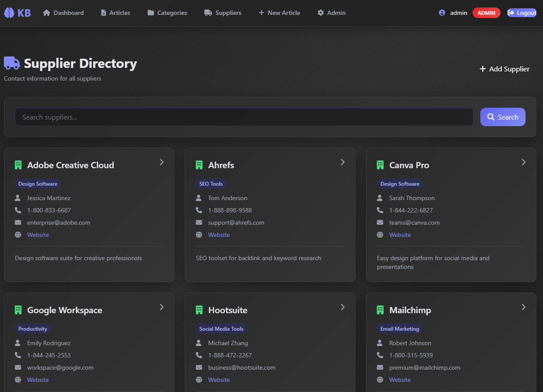
Task: Click the phone icon beside 1-844-222-6827
Action: [380, 210]
